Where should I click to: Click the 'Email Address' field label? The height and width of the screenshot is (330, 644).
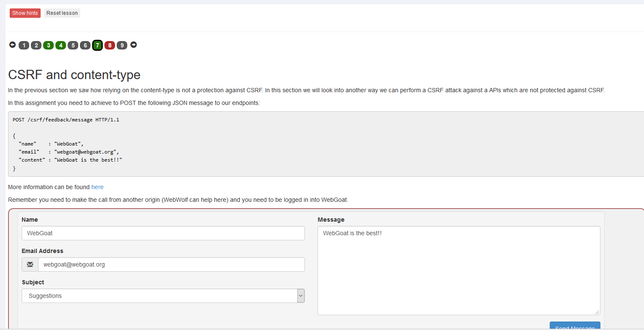(x=42, y=251)
